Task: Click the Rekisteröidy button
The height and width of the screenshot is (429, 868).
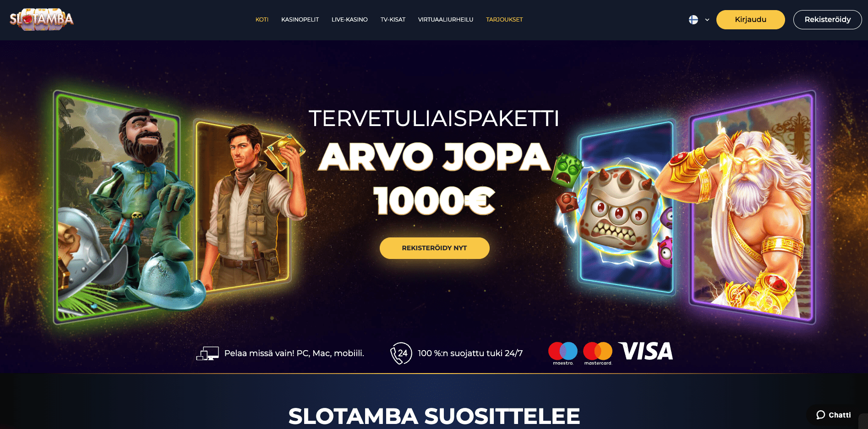Action: [828, 20]
